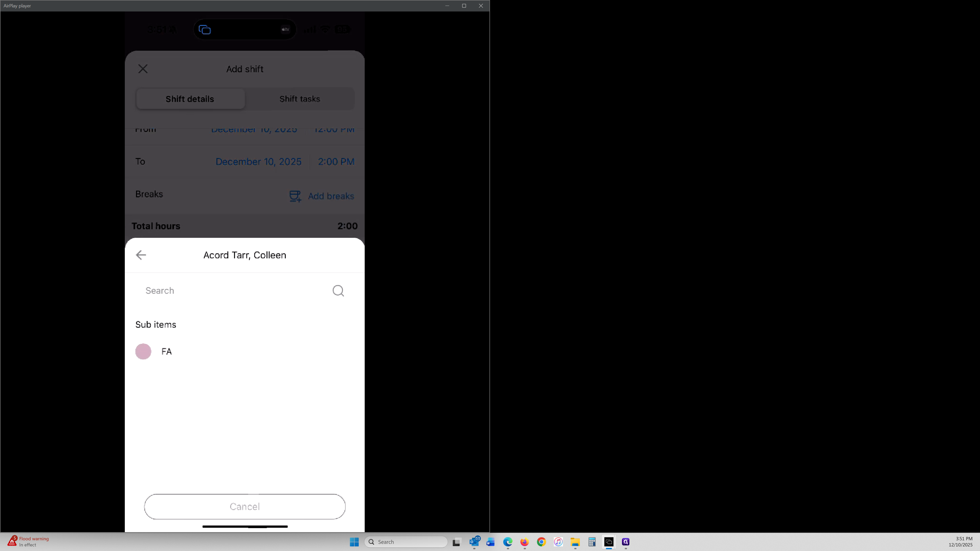Viewport: 980px width, 551px height.
Task: Tap the Add breaks cup icon
Action: click(x=295, y=196)
